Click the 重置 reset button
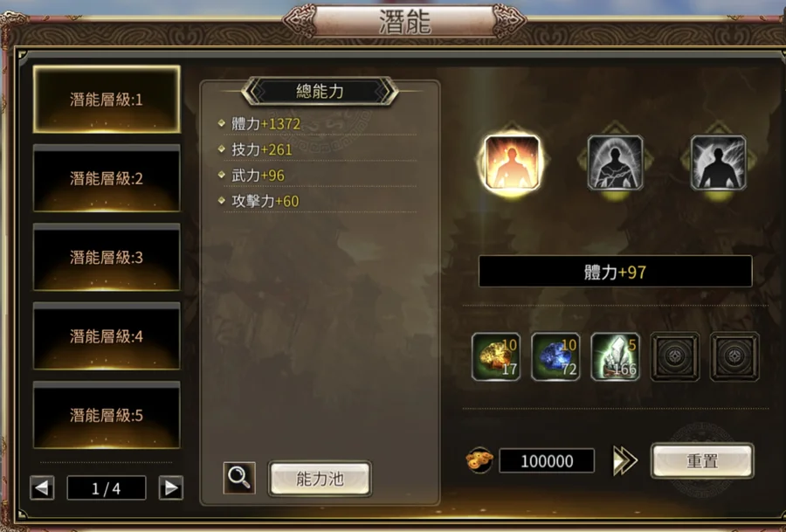Screen dimensions: 786x532 [x=702, y=460]
